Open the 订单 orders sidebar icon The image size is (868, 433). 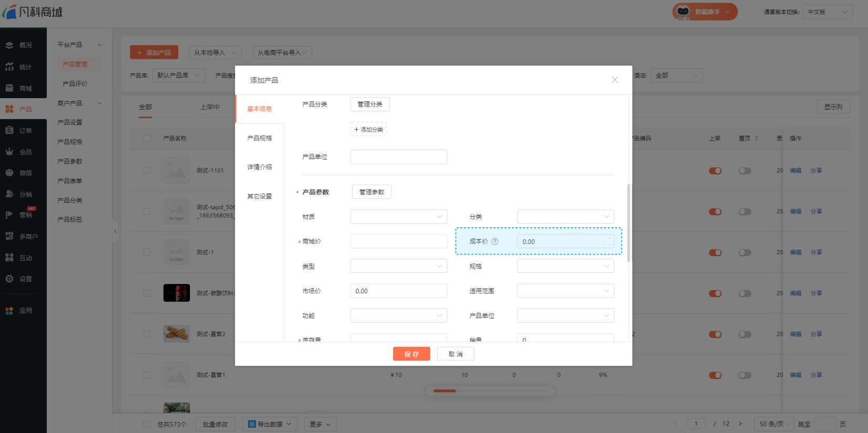(9, 130)
